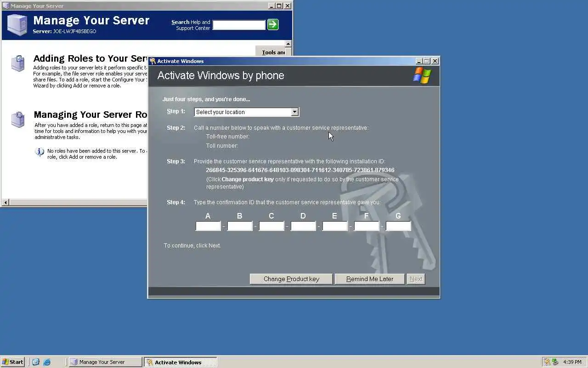Viewport: 588px width, 368px height.
Task: Click Adding Roles to Your Server heading
Action: [90, 58]
